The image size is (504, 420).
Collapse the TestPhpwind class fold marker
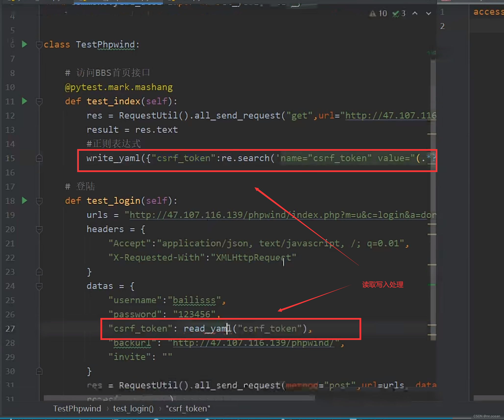coord(39,45)
